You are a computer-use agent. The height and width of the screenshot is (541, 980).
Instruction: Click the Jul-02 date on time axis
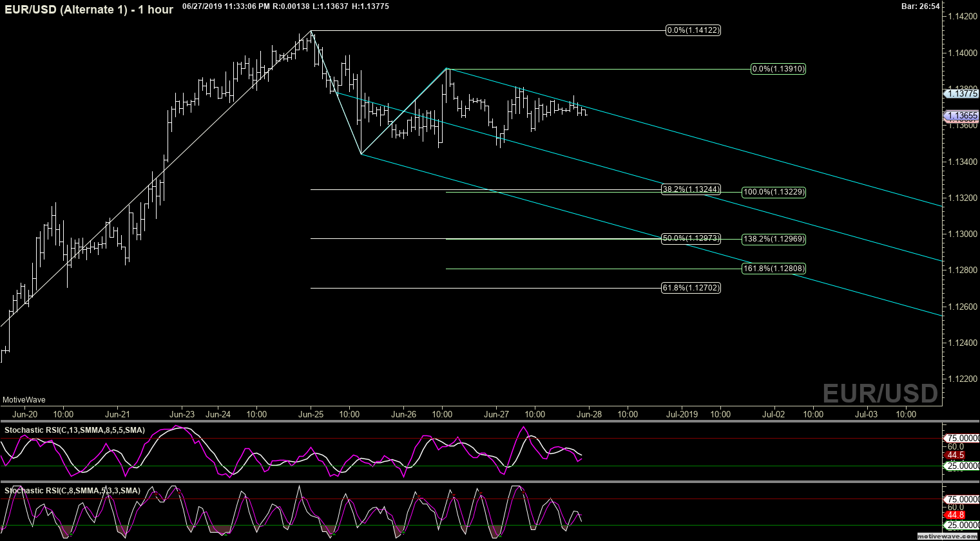pyautogui.click(x=774, y=414)
